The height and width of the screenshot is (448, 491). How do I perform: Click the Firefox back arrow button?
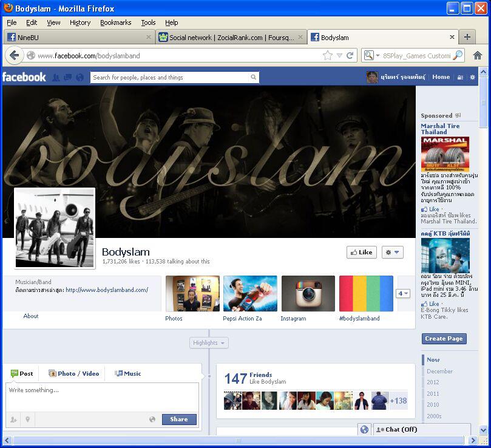point(15,55)
